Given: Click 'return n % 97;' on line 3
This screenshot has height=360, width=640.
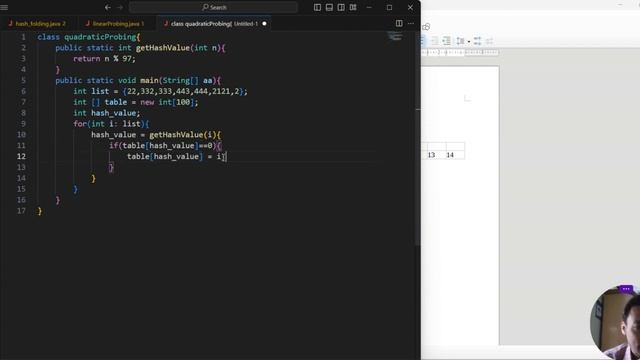Looking at the screenshot, I should (104, 59).
